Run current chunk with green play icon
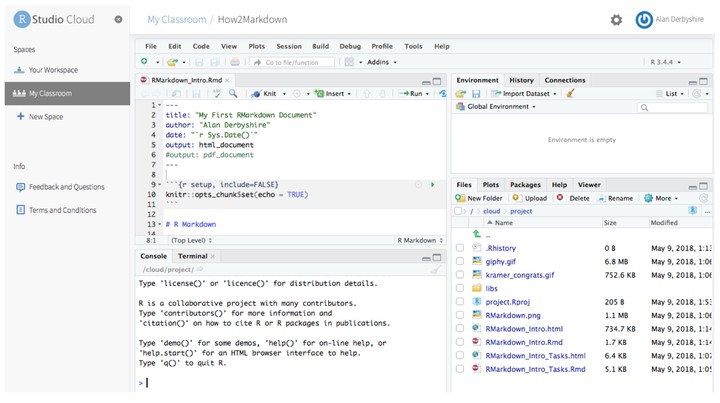720x403 pixels. click(433, 185)
